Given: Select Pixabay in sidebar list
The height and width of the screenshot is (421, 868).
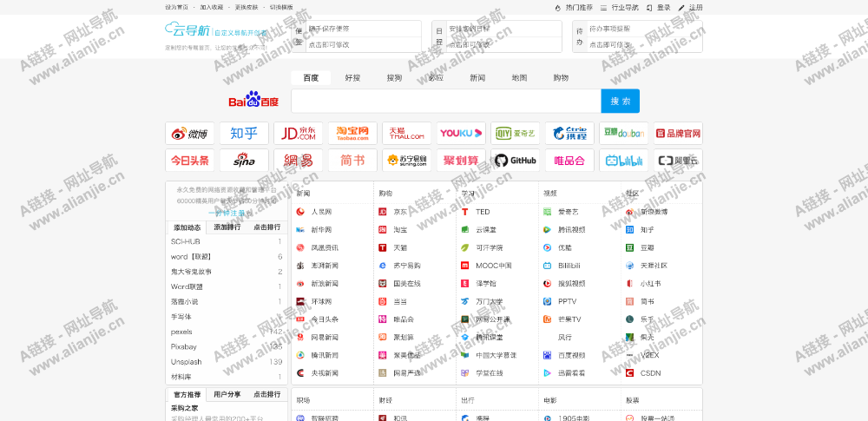Looking at the screenshot, I should point(184,346).
